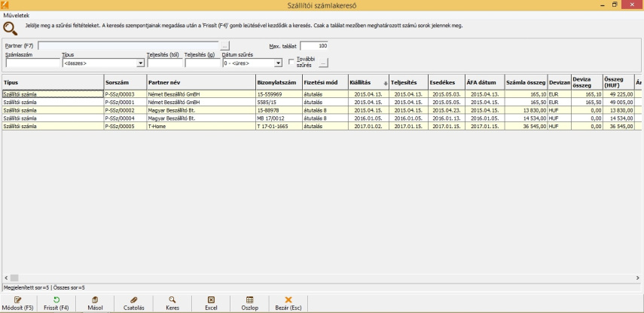The height and width of the screenshot is (313, 644).
Task: Close the window with Bezár (Esc)
Action: coord(288,299)
